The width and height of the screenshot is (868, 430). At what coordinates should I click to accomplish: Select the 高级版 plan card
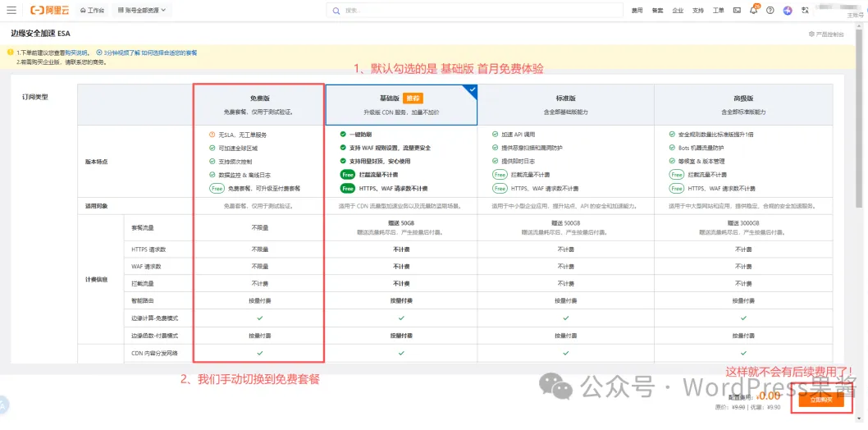743,104
